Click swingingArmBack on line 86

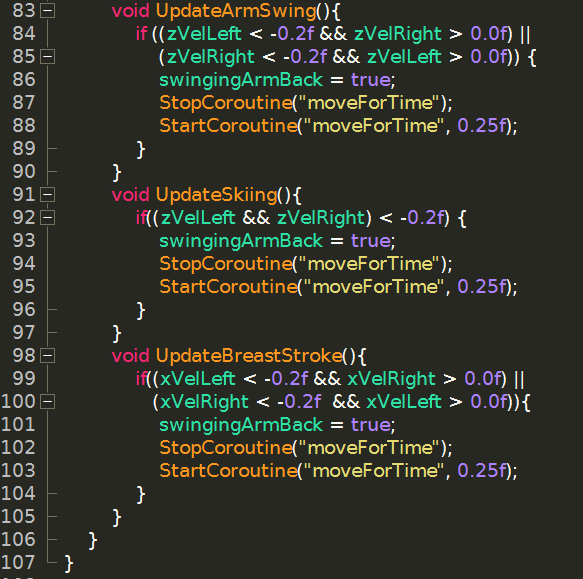(241, 80)
